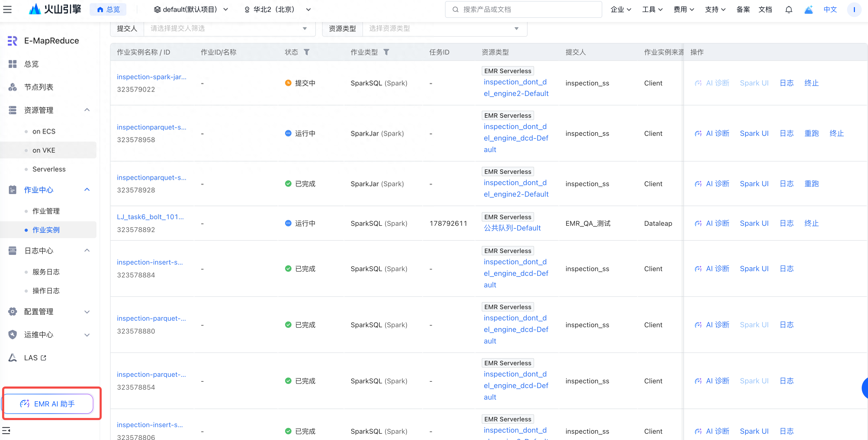This screenshot has width=868, height=440.
Task: Open the 资源类型 filter dropdown
Action: click(x=444, y=28)
